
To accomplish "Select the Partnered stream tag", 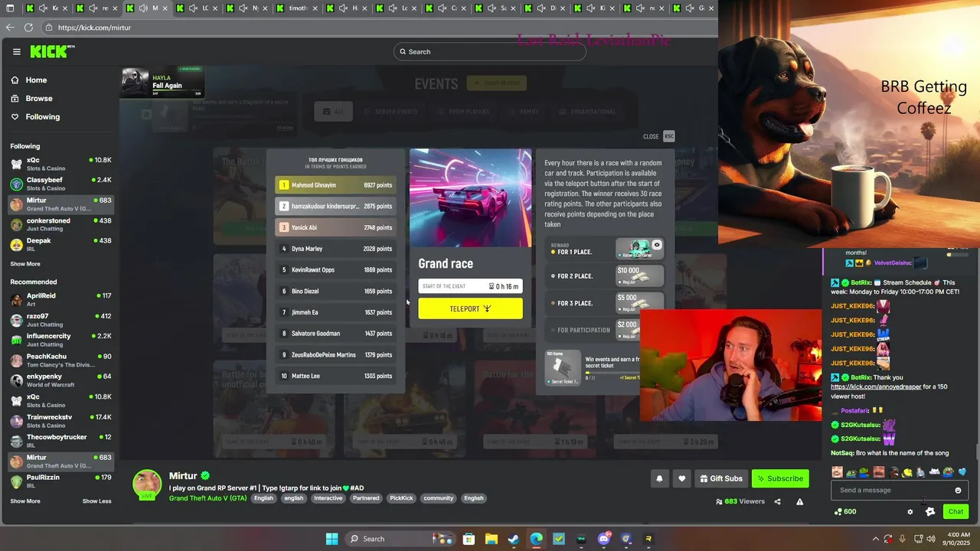I will click(x=366, y=498).
